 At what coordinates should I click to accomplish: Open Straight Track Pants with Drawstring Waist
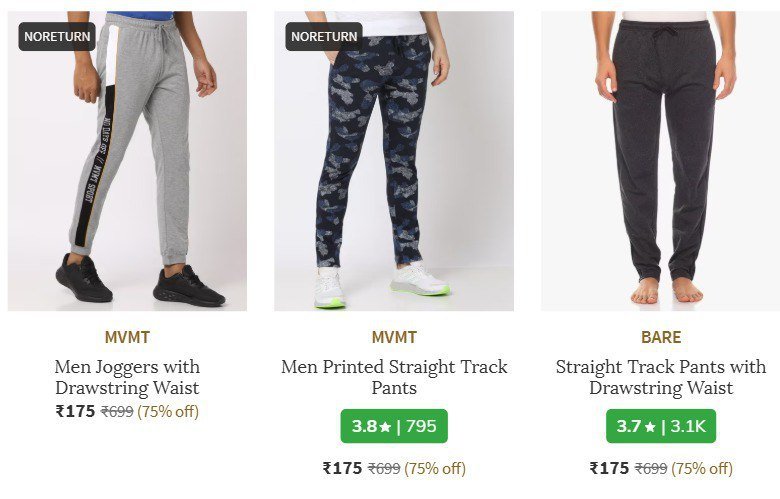[660, 378]
